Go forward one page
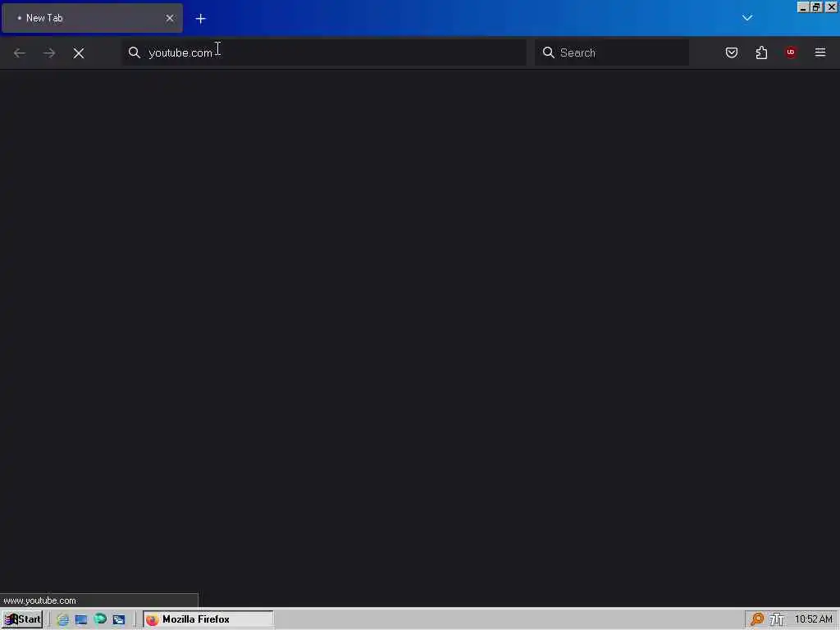 (49, 52)
